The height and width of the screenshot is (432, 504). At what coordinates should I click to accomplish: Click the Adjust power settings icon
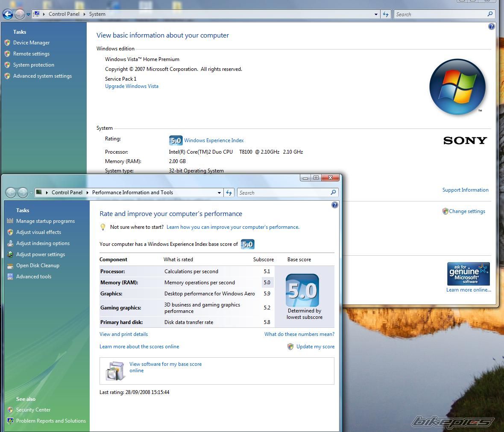click(x=10, y=254)
